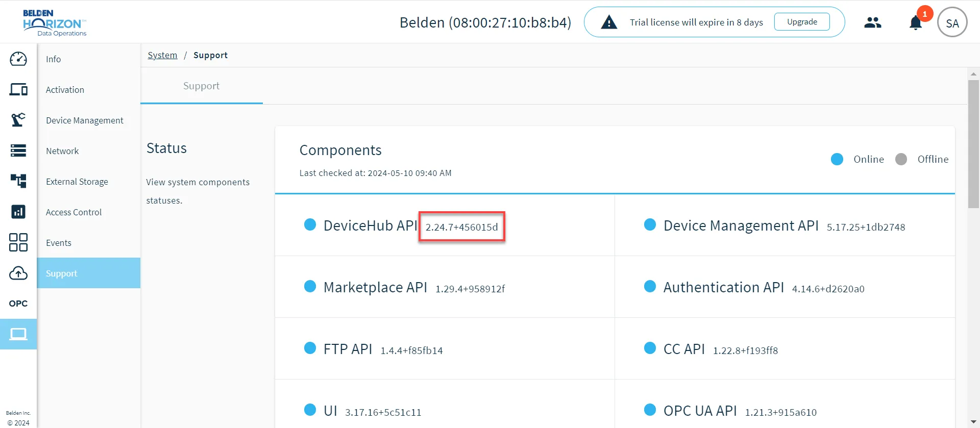This screenshot has height=428, width=980.
Task: Open the notifications bell
Action: pos(916,23)
